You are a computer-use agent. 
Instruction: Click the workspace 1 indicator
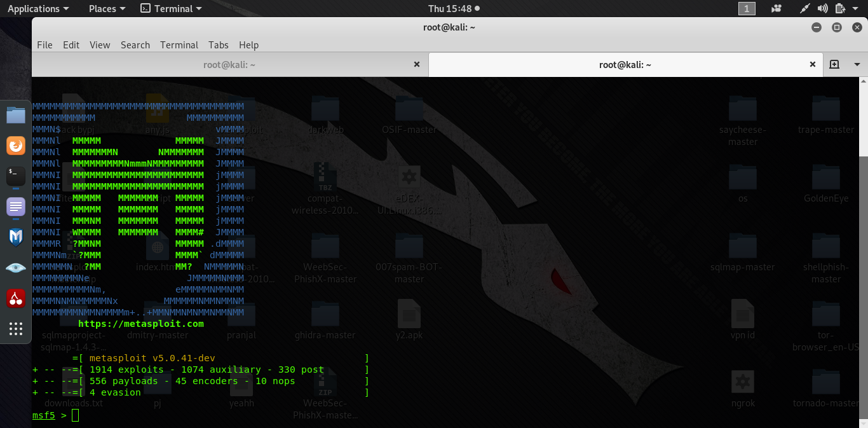[x=747, y=8]
